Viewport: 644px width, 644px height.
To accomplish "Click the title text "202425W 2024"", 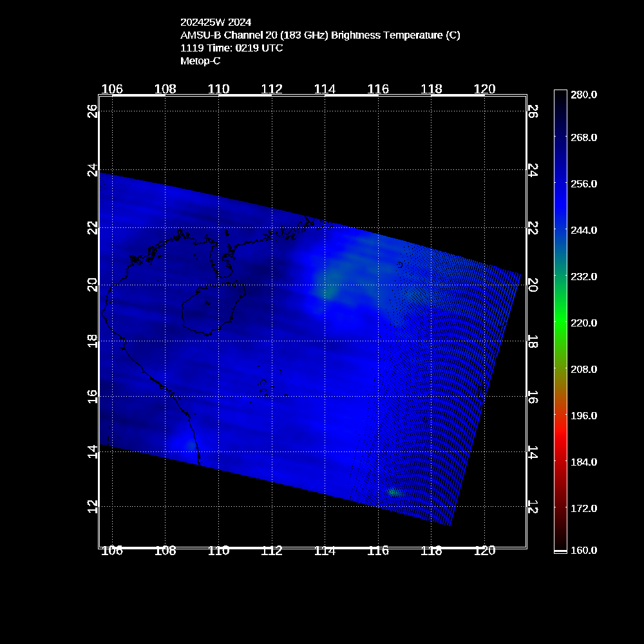I will (x=216, y=22).
